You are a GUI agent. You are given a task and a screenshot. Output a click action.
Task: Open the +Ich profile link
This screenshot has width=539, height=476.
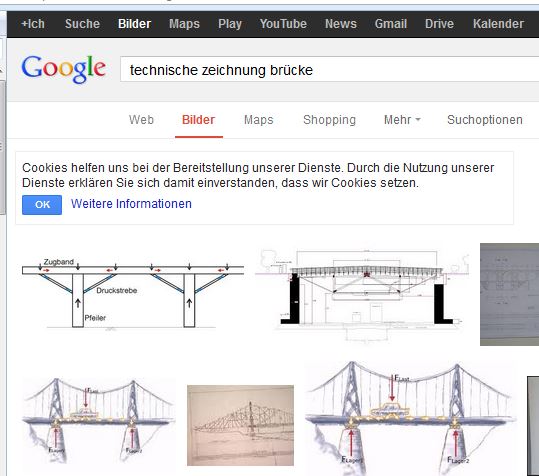(x=33, y=24)
